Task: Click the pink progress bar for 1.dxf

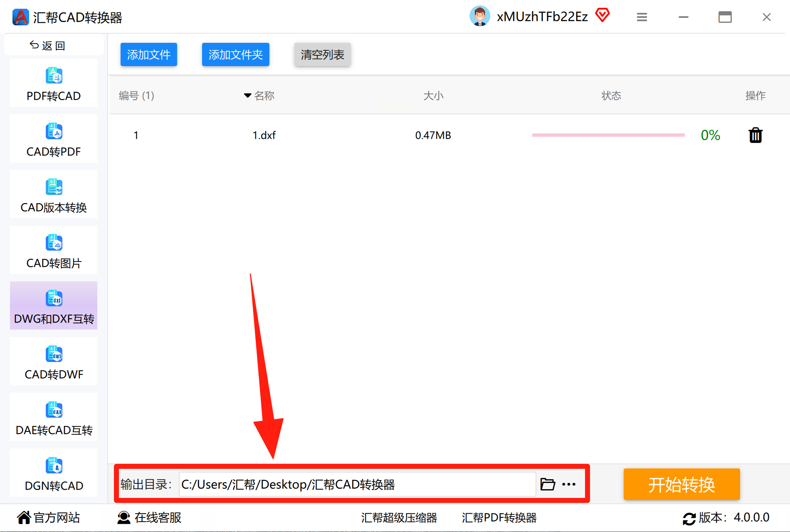Action: [x=608, y=135]
